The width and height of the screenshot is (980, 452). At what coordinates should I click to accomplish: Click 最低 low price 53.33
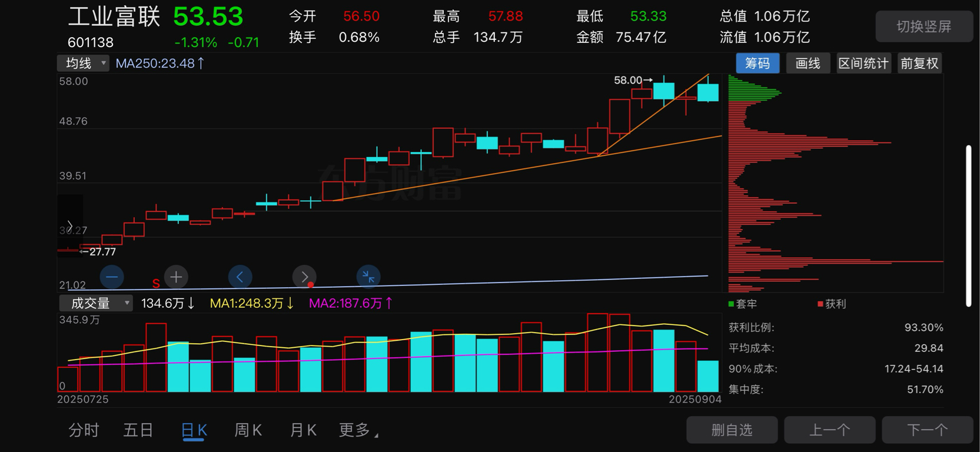tap(649, 16)
